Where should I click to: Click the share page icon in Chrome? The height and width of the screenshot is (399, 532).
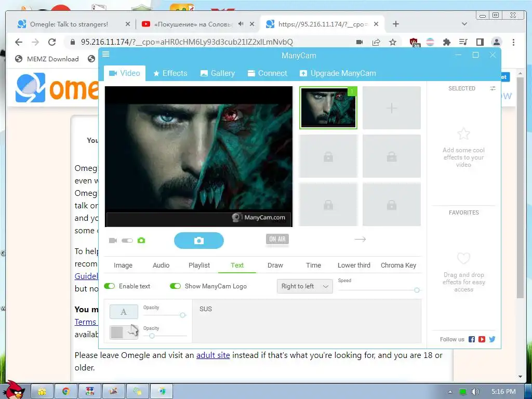(x=376, y=42)
